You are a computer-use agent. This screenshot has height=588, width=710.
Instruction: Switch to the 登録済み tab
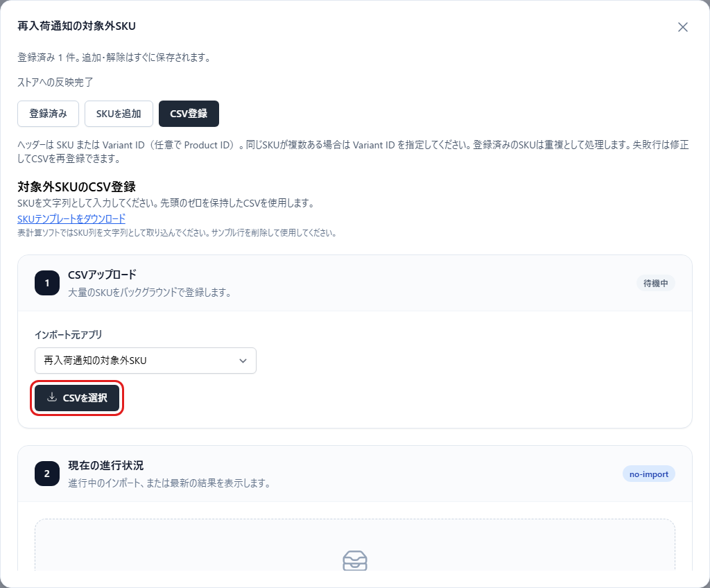pyautogui.click(x=48, y=114)
